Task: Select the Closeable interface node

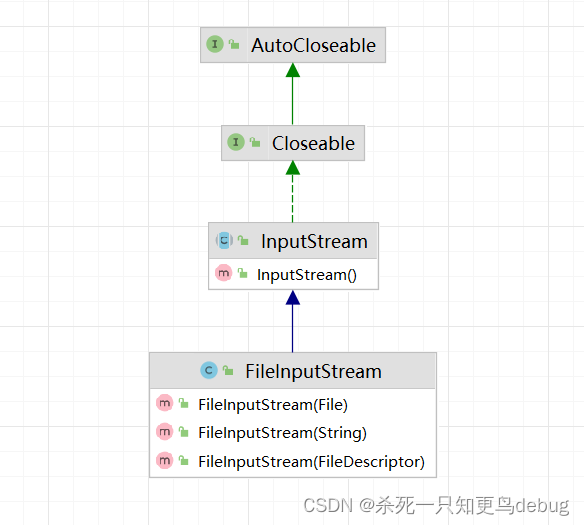Action: tap(293, 143)
